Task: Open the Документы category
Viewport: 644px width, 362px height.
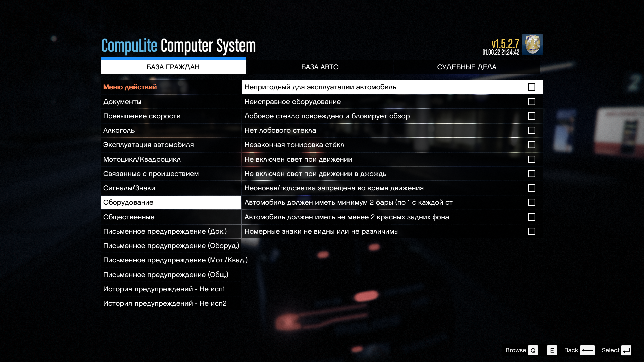Action: 122,102
